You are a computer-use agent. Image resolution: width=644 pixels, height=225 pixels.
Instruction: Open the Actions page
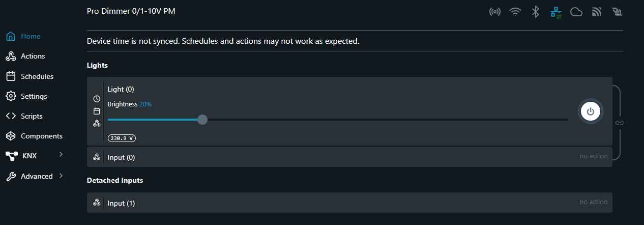(33, 56)
